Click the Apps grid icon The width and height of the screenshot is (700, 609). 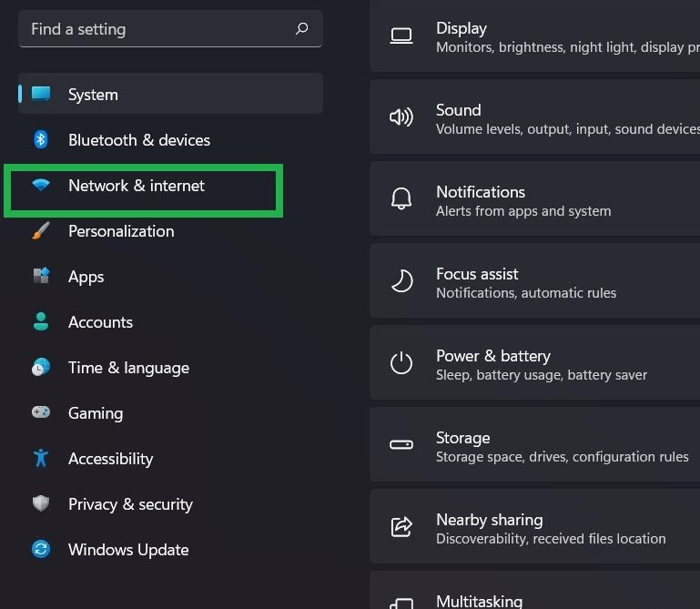(x=41, y=277)
